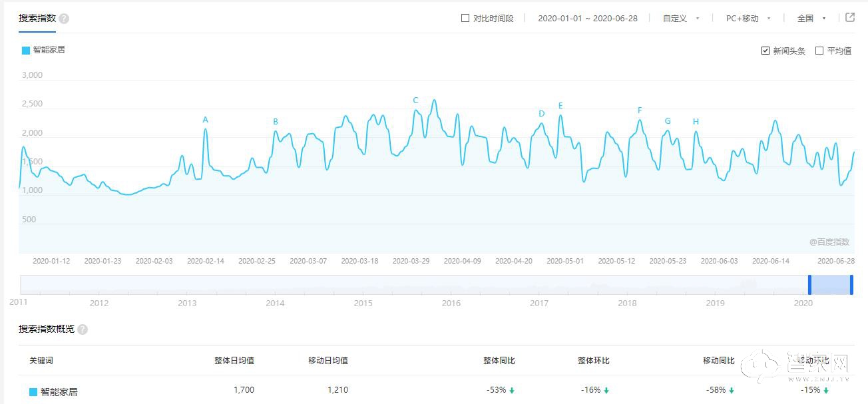Click news marker C at the peak
This screenshot has width=868, height=404.
click(x=415, y=101)
